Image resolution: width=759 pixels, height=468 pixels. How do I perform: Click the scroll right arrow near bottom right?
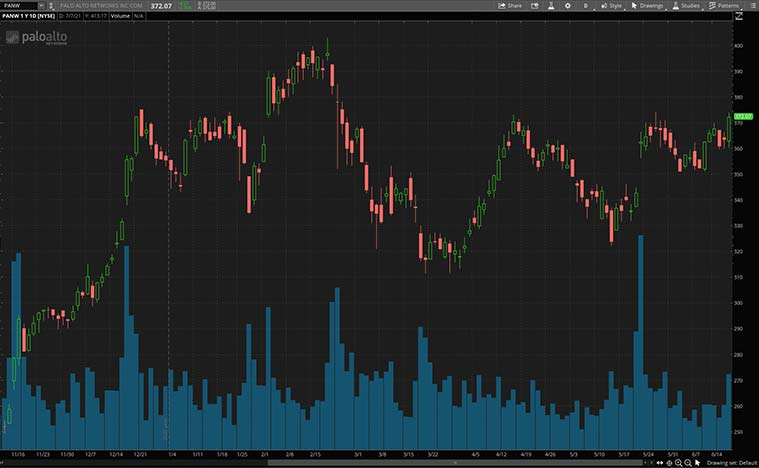pyautogui.click(x=652, y=463)
